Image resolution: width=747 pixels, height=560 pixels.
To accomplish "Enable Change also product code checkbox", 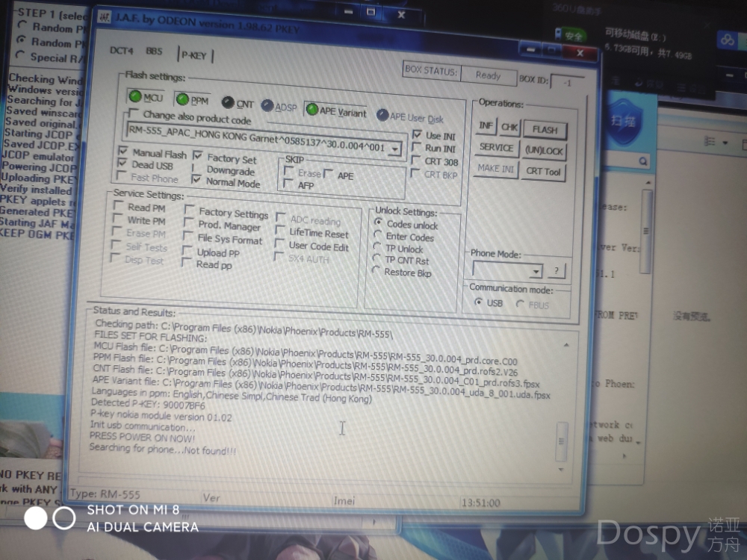I will tap(134, 113).
